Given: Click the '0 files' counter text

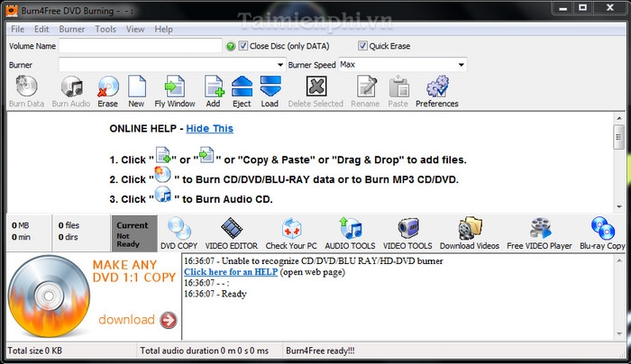Looking at the screenshot, I should coord(69,225).
